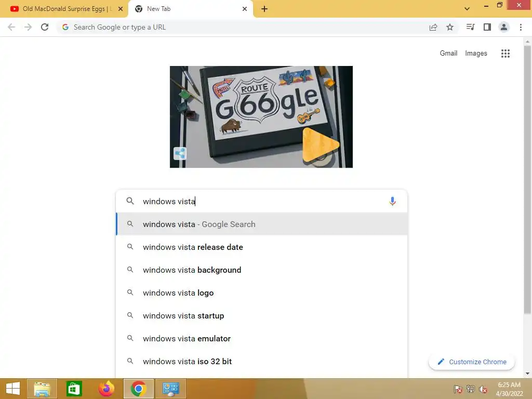Open the Control Panel taskbar icon
The width and height of the screenshot is (532, 399).
(170, 389)
